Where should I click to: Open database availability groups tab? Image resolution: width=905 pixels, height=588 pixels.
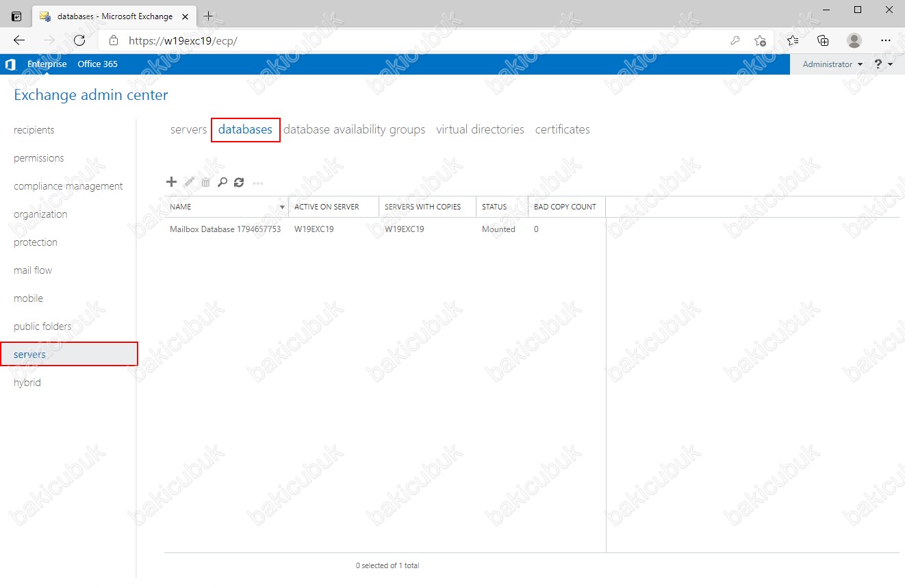[354, 129]
